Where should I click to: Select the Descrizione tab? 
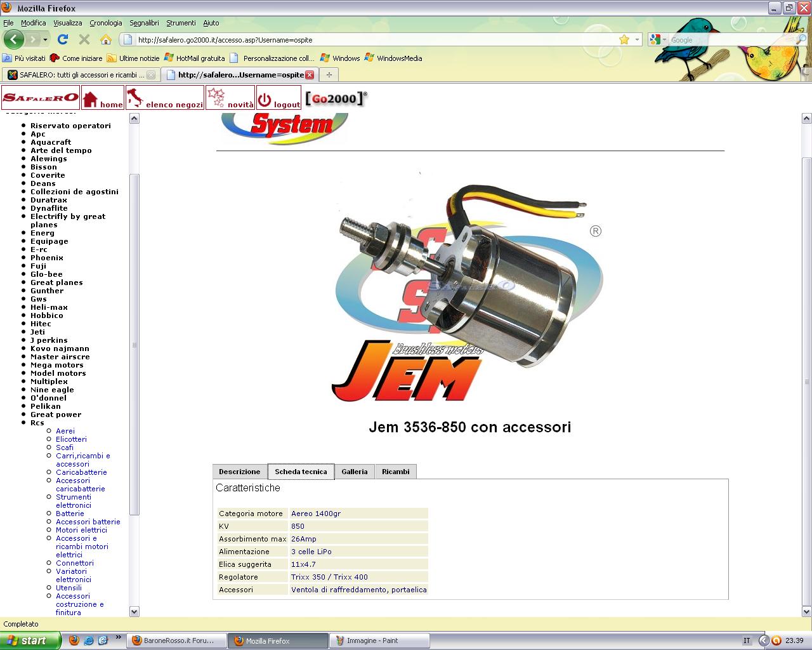pos(239,472)
